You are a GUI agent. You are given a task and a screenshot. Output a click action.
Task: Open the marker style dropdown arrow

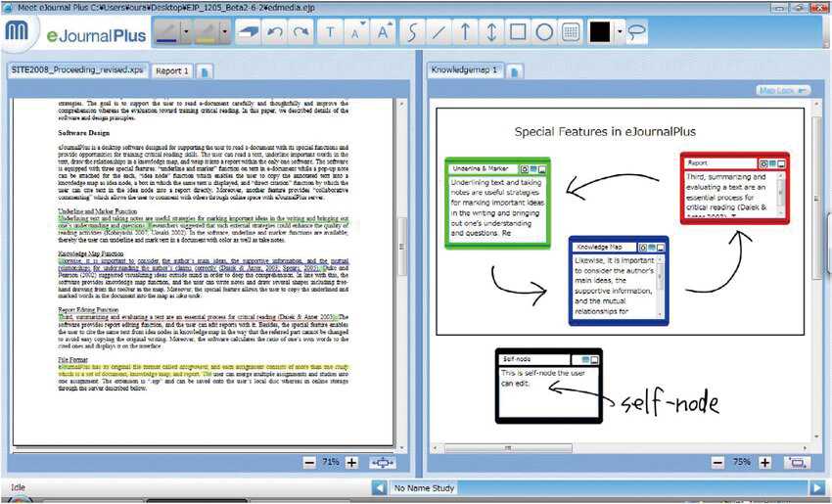tap(226, 32)
